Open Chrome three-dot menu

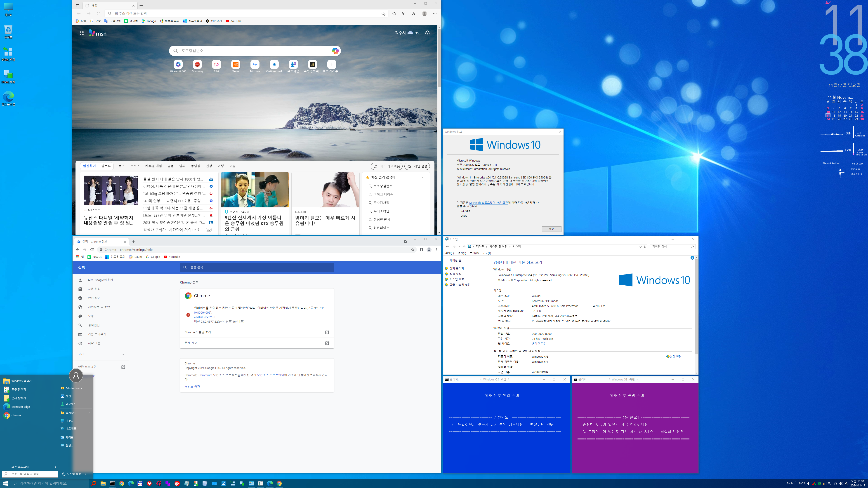436,250
